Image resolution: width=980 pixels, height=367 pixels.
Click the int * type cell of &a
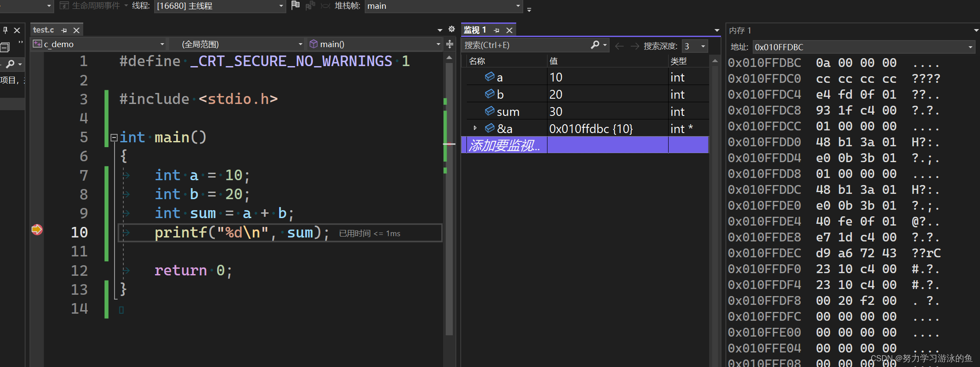[688, 129]
